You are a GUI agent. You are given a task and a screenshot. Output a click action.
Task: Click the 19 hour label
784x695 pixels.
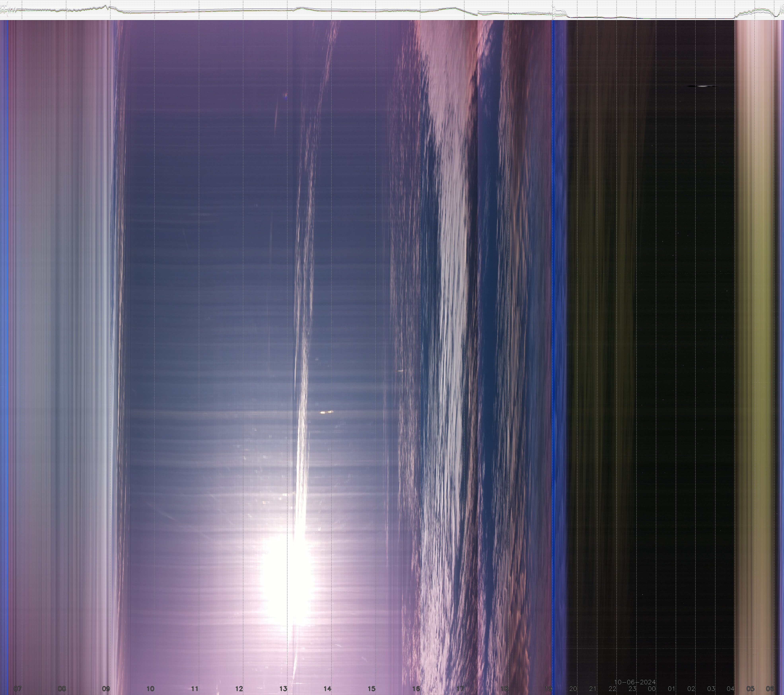549,688
